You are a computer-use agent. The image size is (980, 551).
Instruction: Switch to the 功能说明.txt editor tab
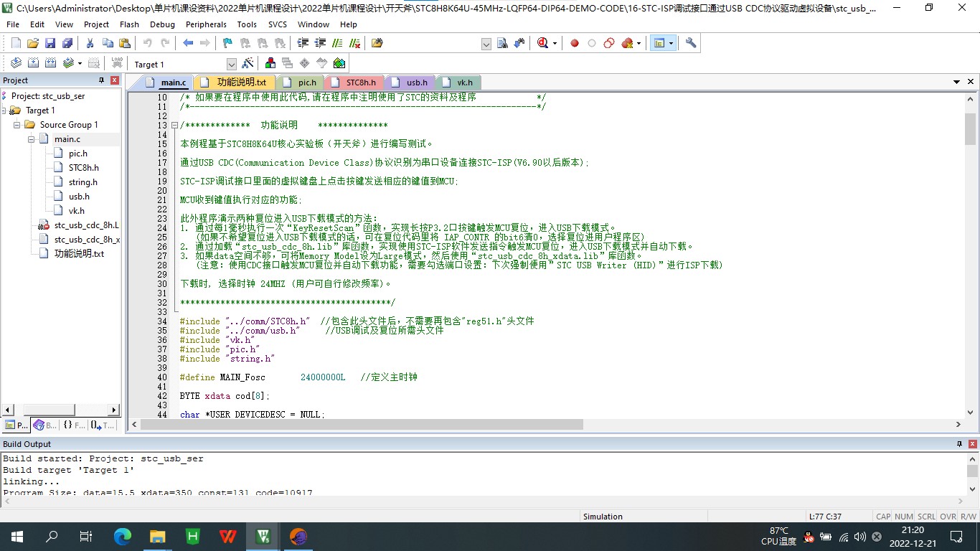click(235, 83)
